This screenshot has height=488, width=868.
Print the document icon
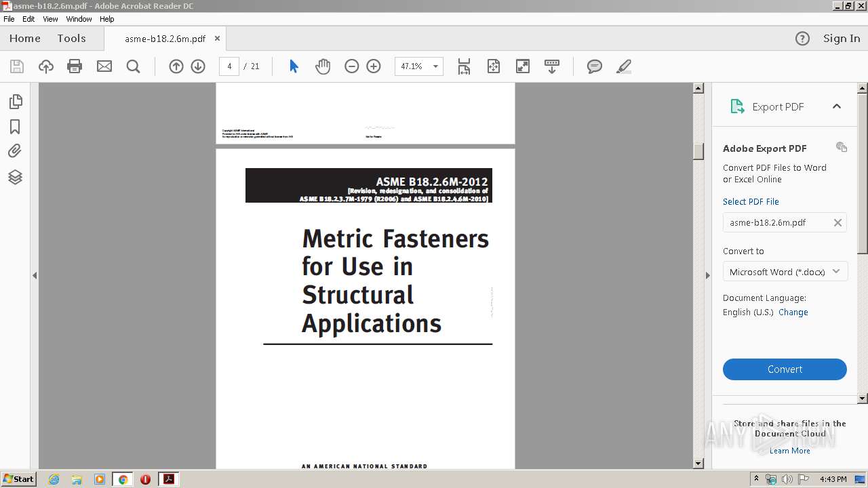coord(75,66)
